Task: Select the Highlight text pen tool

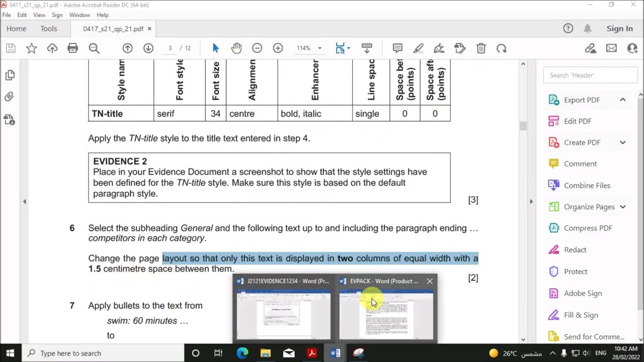Action: [x=419, y=48]
